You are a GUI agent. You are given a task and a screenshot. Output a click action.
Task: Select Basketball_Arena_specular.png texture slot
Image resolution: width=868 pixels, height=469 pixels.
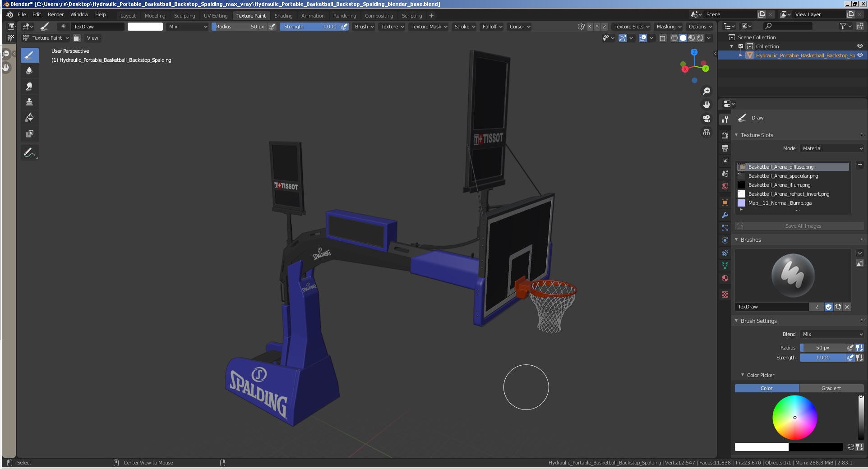click(x=793, y=176)
